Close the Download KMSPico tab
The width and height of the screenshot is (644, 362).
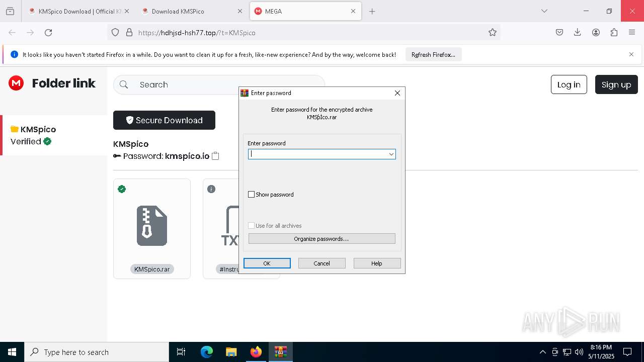[240, 11]
